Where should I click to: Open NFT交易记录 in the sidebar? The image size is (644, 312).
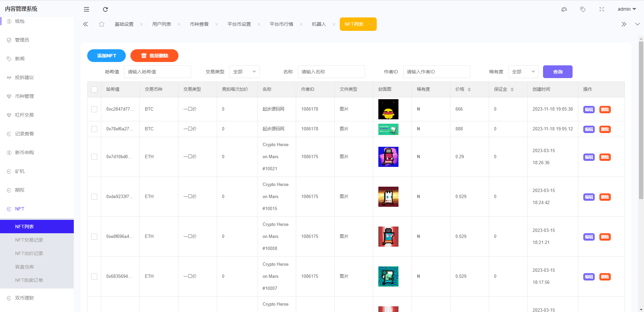click(x=29, y=240)
